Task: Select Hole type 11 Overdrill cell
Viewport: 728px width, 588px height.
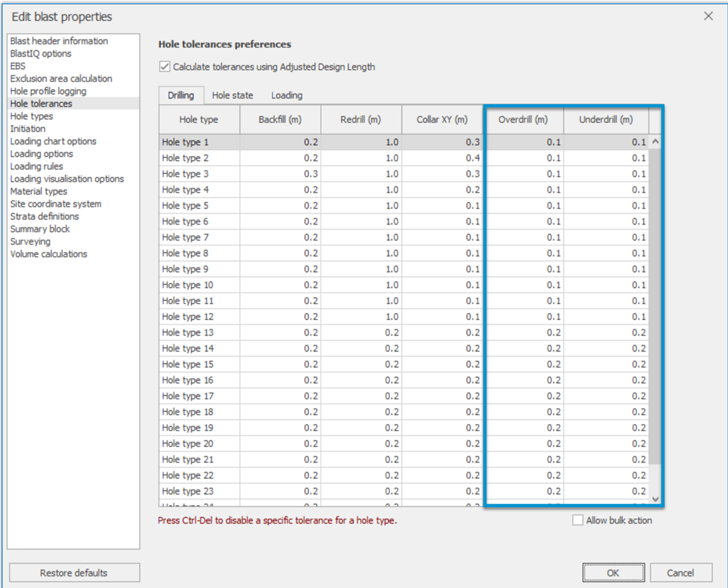Action: tap(523, 301)
